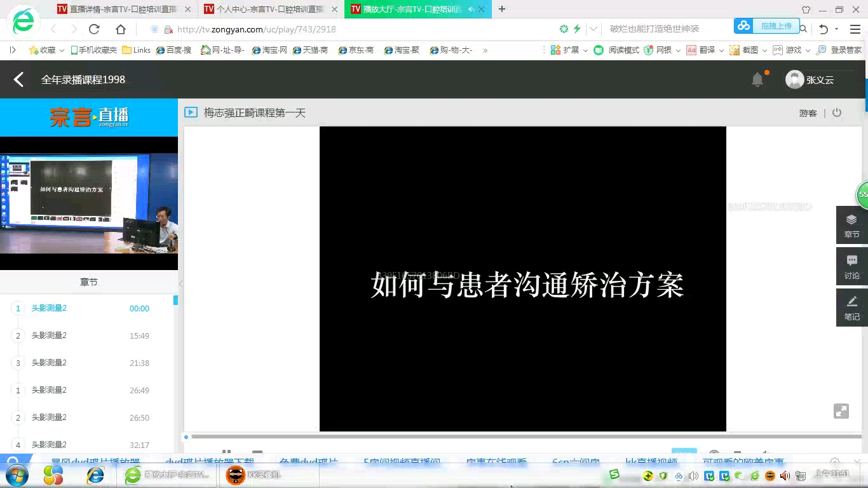Click the 游客 guest label
868x488 pixels.
coord(808,113)
